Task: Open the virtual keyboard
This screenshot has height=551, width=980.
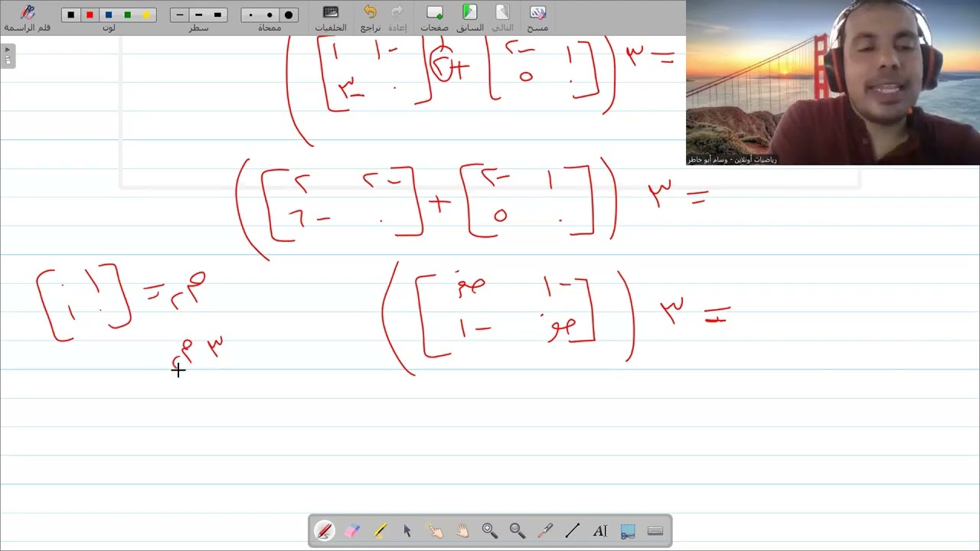Action: (x=655, y=530)
